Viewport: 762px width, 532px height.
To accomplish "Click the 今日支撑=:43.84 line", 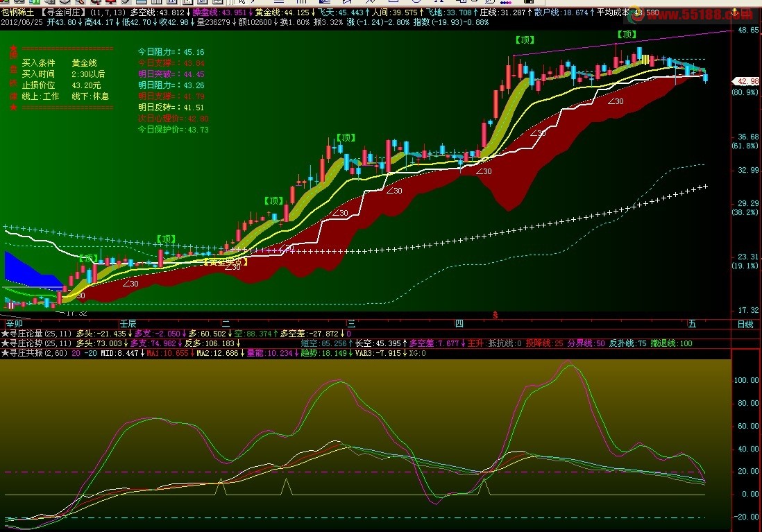I will point(171,63).
